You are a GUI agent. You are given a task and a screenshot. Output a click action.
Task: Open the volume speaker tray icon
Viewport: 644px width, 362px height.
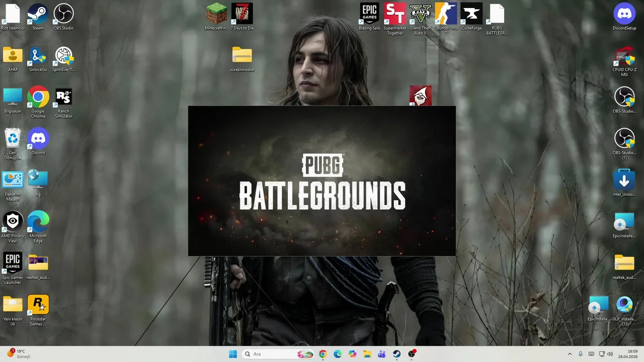click(x=610, y=354)
